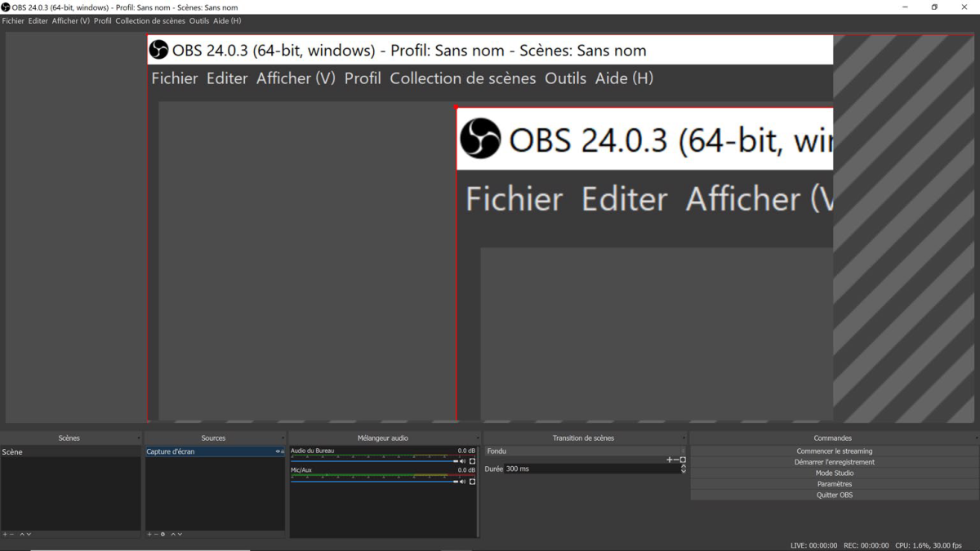Click Quitter OBS
The image size is (980, 551).
click(834, 495)
